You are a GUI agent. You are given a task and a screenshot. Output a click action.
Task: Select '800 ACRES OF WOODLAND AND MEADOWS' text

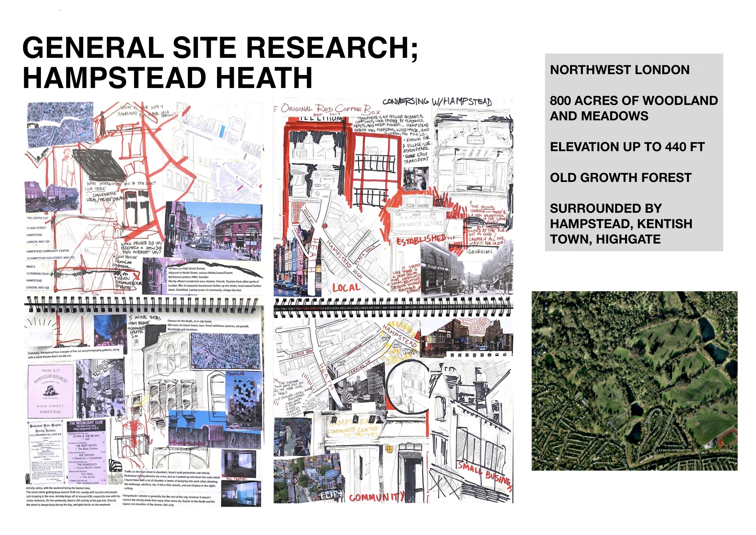click(634, 108)
